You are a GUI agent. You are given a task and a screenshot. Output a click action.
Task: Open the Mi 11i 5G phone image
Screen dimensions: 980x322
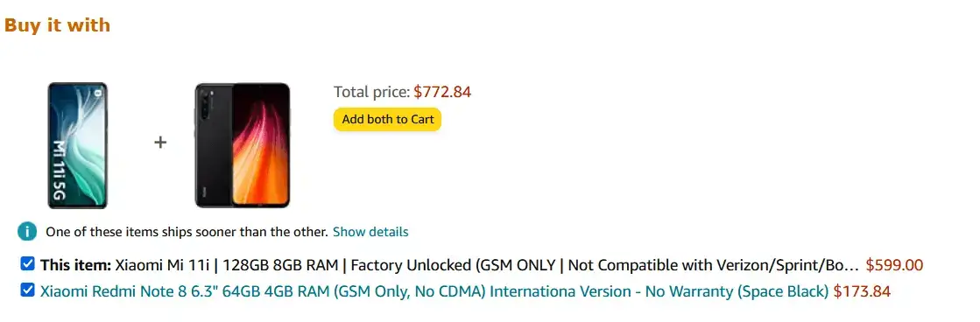77,145
